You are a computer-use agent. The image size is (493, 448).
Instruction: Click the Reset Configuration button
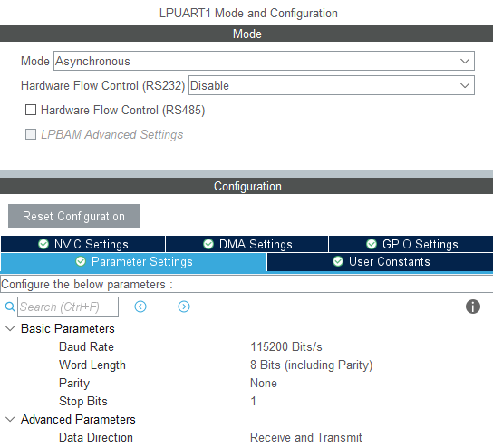(74, 216)
